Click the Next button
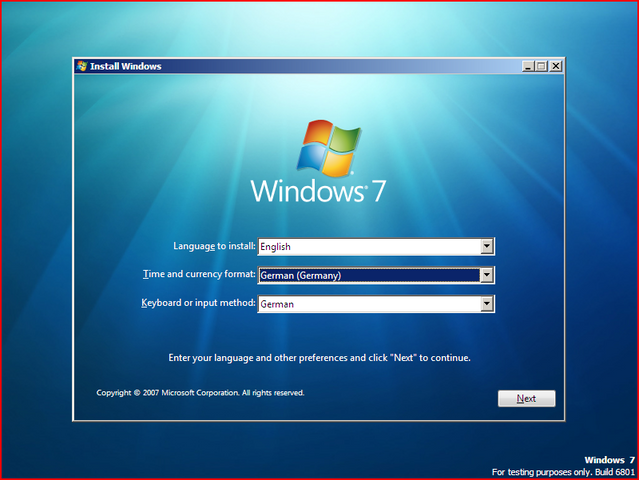 (526, 399)
